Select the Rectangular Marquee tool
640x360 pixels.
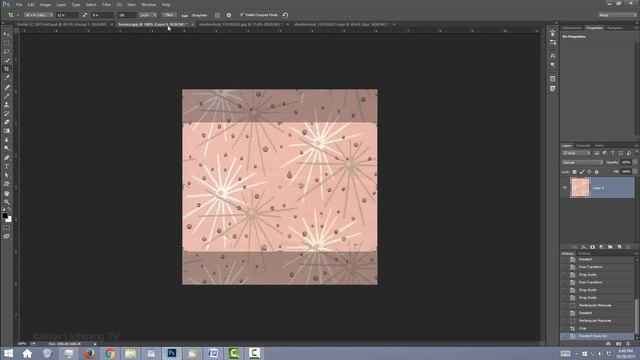click(7, 43)
